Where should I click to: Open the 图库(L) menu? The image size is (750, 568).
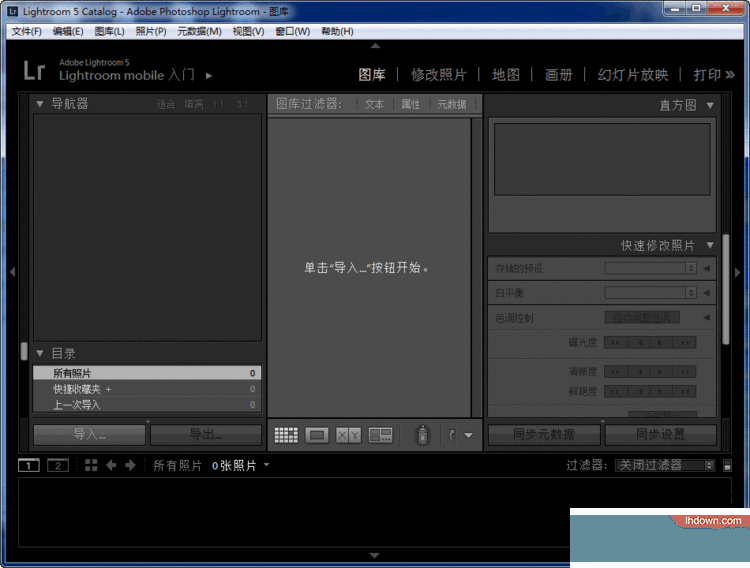coord(110,32)
